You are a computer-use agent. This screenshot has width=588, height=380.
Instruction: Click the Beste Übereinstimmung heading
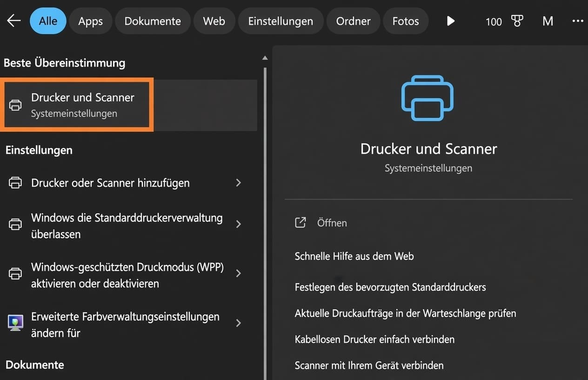pyautogui.click(x=64, y=63)
